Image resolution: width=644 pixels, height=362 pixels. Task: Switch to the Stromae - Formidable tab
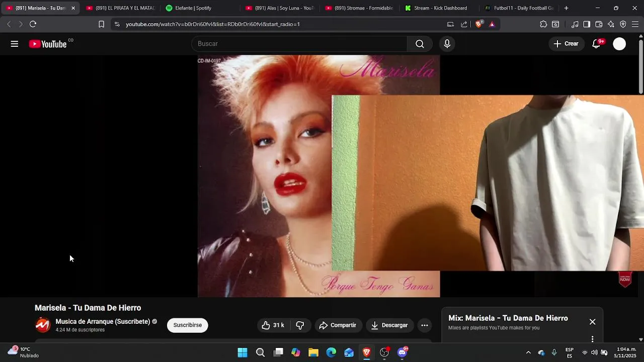point(359,8)
